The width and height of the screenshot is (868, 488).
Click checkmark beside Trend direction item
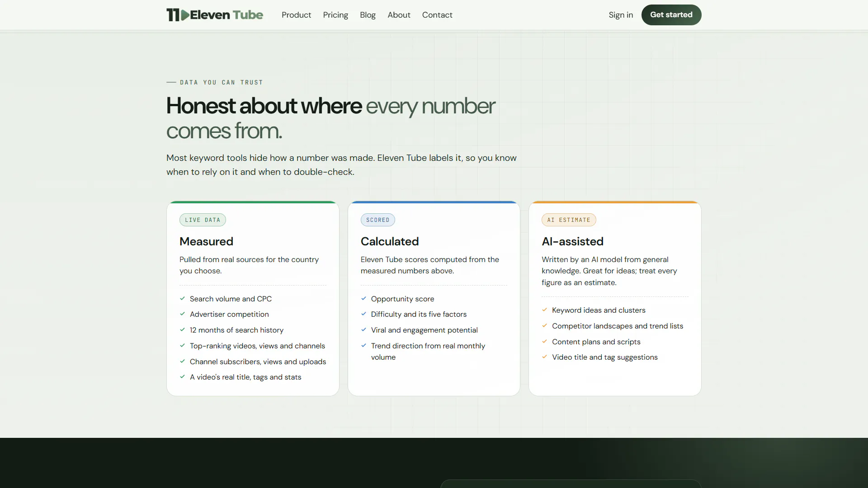[x=363, y=345]
